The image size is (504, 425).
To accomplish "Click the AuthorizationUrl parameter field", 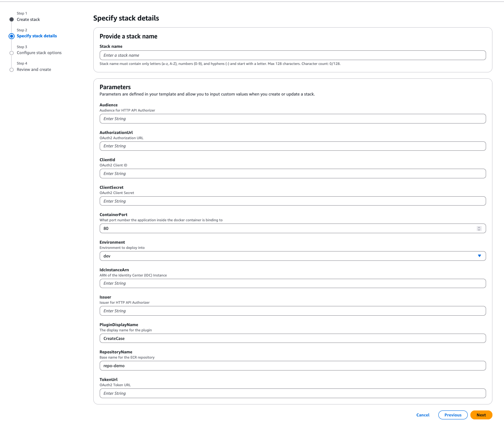I will [x=293, y=146].
